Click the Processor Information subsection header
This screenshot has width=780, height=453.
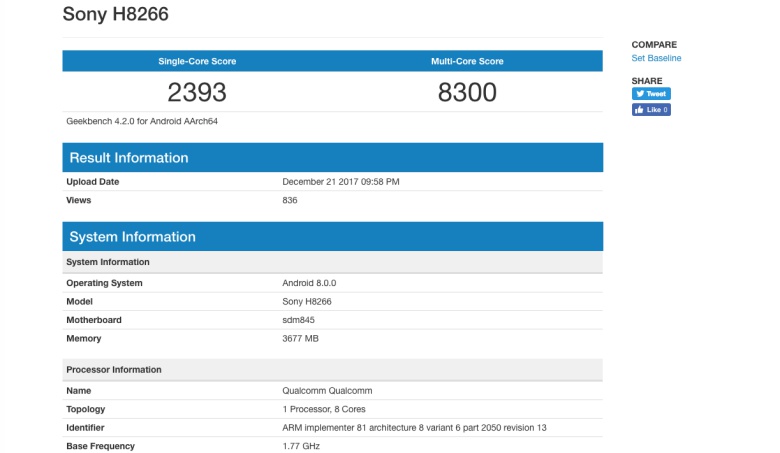tap(114, 370)
